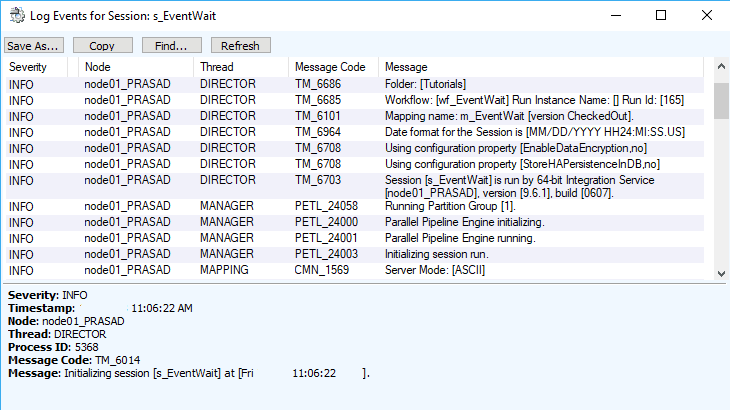Click the node01_PRASAD cell in the CMN_1569 row
The height and width of the screenshot is (410, 730).
point(128,270)
